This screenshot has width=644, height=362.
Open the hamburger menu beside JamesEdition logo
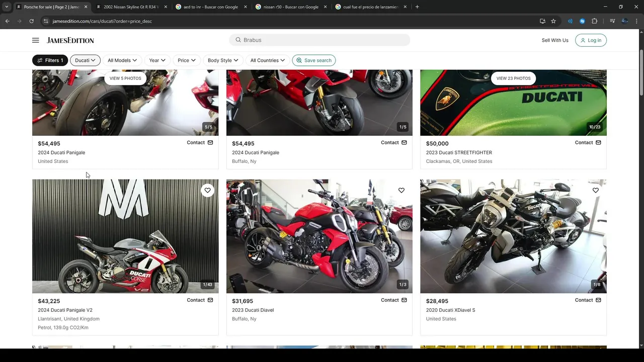[x=35, y=40]
